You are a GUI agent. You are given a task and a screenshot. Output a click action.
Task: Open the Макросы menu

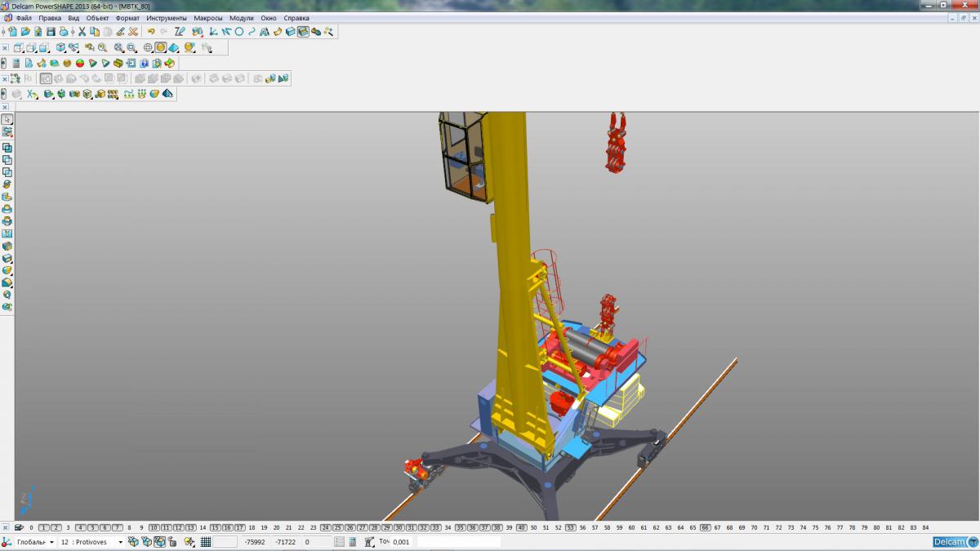click(x=208, y=17)
